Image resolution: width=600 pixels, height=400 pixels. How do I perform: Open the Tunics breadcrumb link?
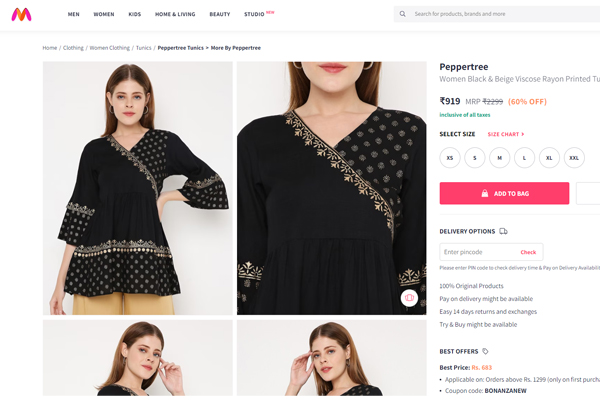[144, 48]
